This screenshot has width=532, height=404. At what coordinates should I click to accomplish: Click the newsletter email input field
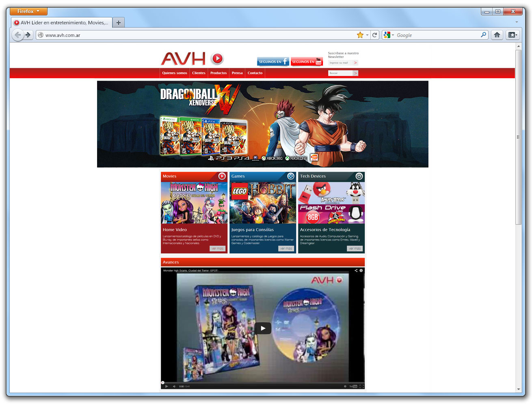(x=340, y=63)
